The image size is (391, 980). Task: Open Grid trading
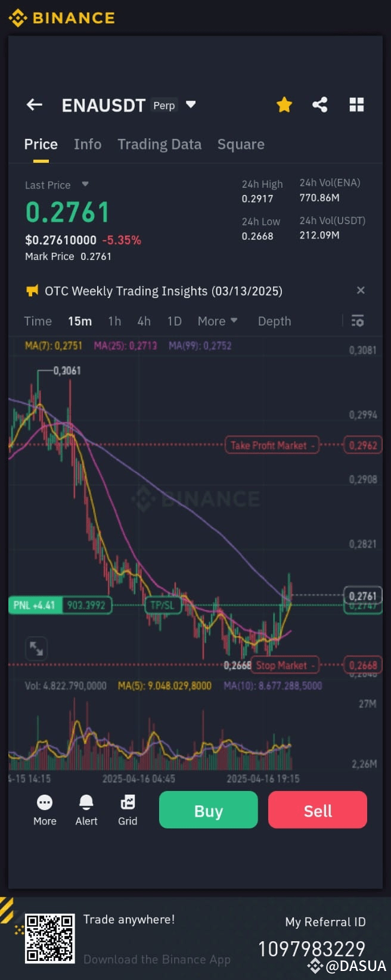pyautogui.click(x=128, y=810)
